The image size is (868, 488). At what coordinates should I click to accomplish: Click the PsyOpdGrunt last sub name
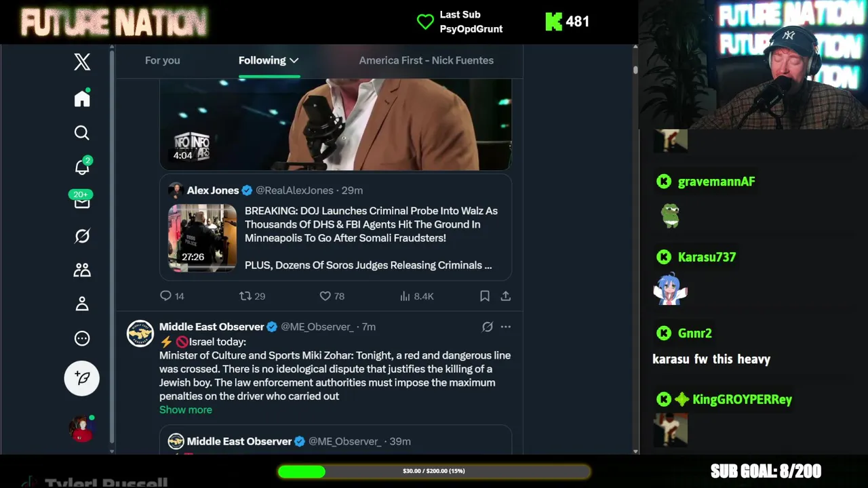point(471,28)
